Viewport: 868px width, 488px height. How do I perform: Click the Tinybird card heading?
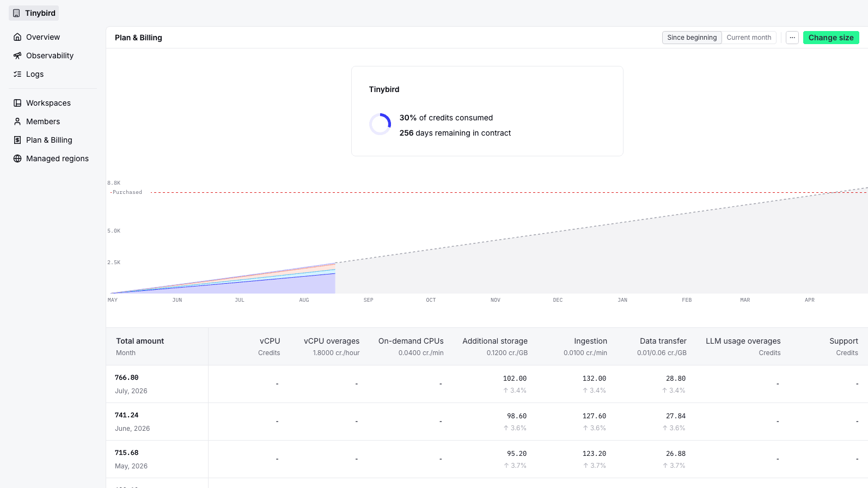coord(384,89)
